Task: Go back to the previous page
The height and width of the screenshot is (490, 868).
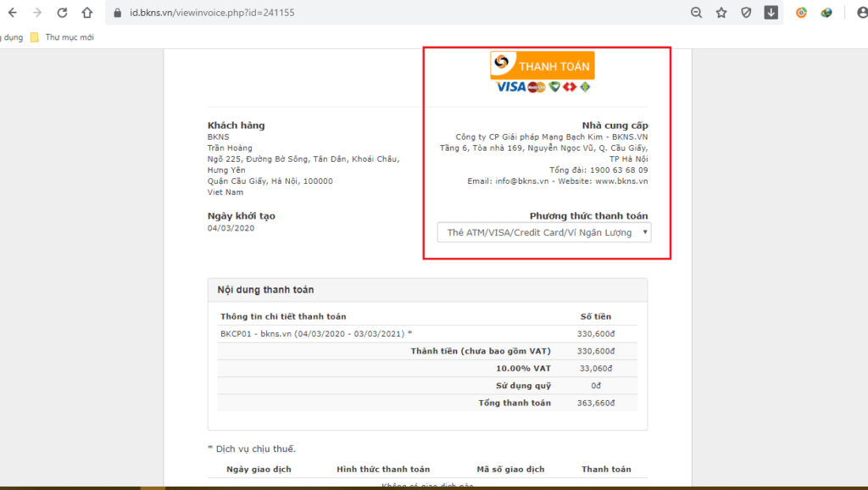Action: 12,12
